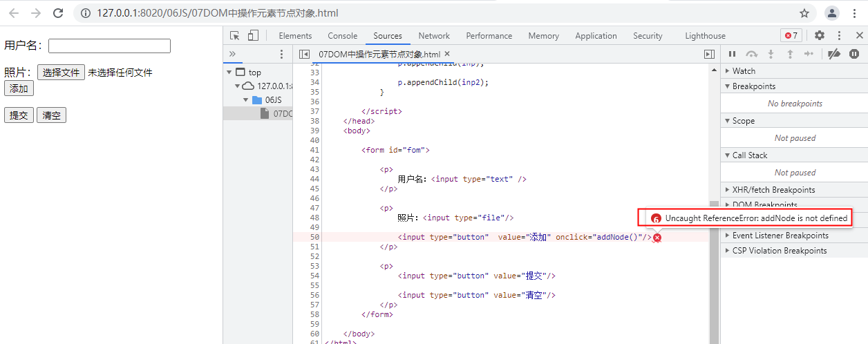Open Chrome's three-dot menu
The height and width of the screenshot is (344, 868).
(855, 13)
